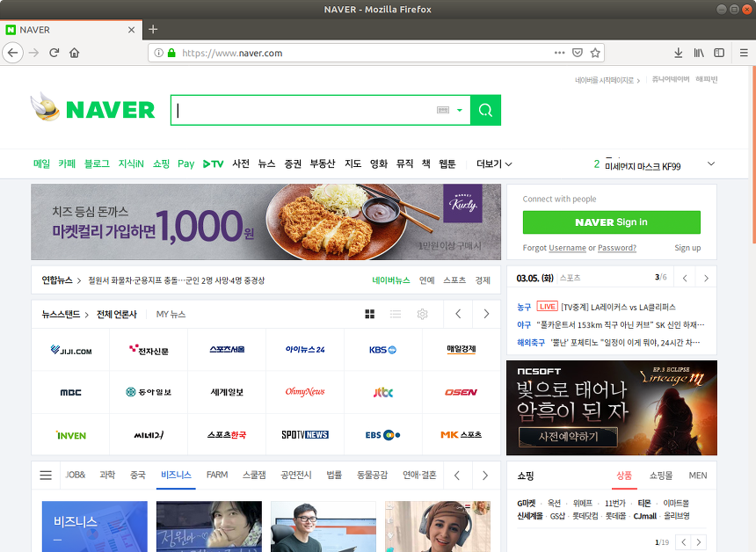Go to next sports news page arrow

tap(706, 278)
